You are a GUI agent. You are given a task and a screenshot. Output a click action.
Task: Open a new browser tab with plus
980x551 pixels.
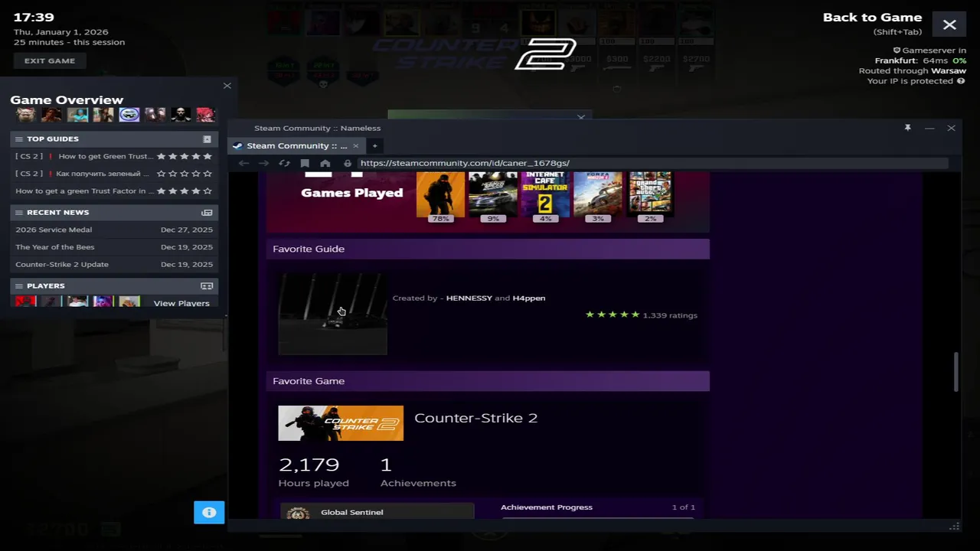[x=374, y=145]
